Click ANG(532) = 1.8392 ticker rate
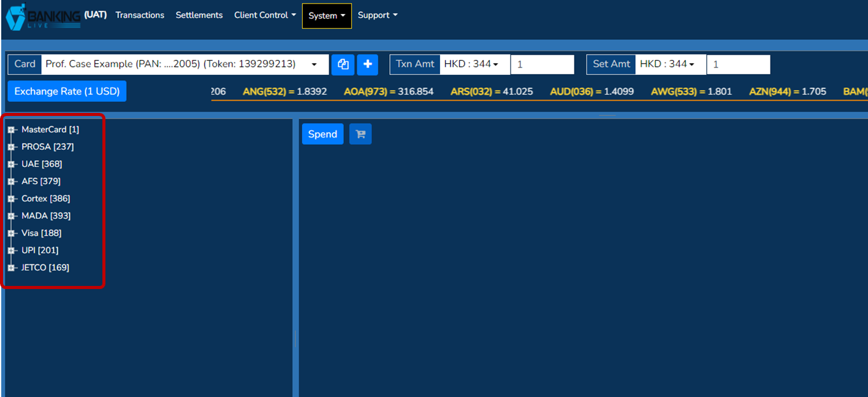The width and height of the screenshot is (868, 397). [285, 91]
